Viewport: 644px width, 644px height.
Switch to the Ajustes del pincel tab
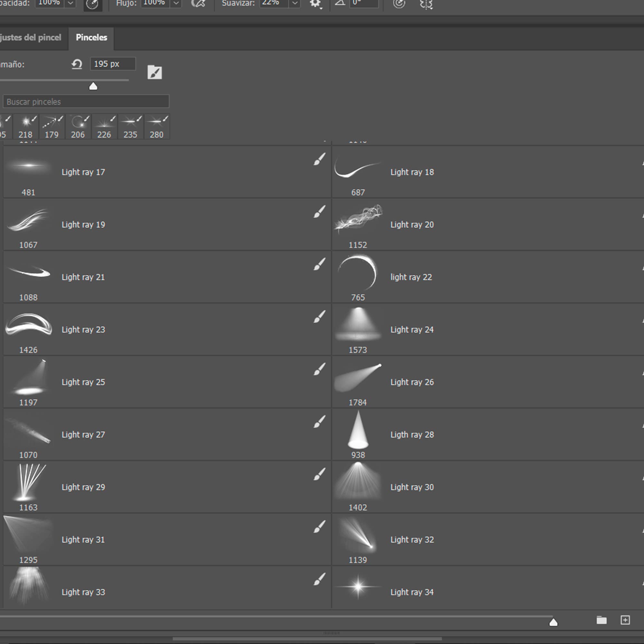[x=32, y=38]
